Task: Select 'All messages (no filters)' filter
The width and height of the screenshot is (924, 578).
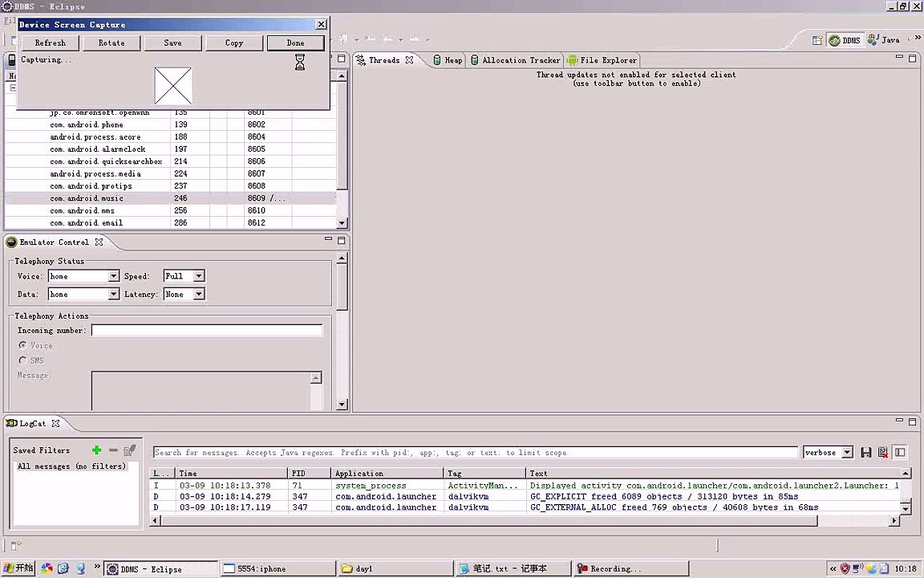Action: [72, 466]
